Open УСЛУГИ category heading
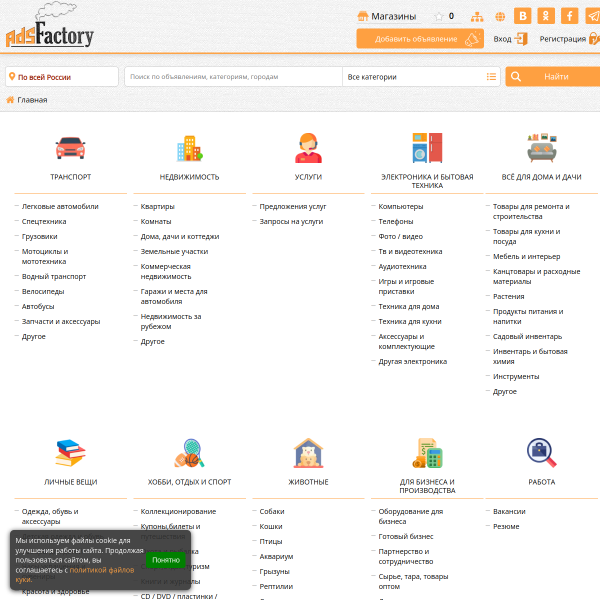 308,177
